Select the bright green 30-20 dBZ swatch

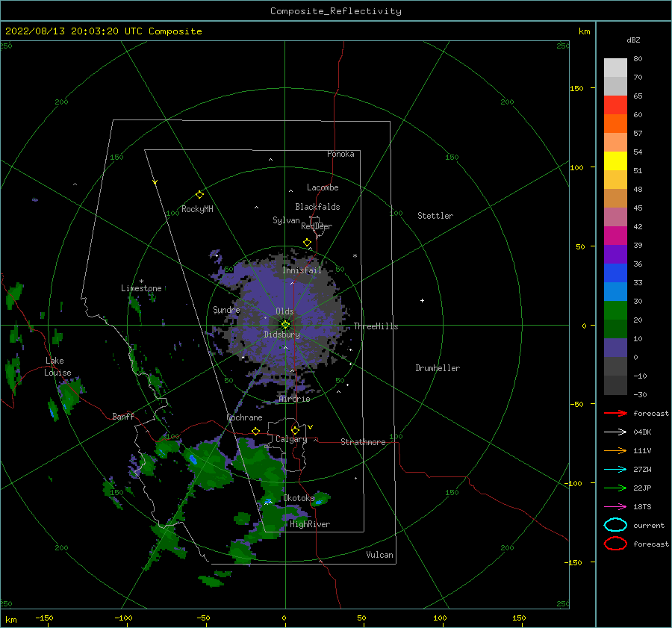point(615,311)
